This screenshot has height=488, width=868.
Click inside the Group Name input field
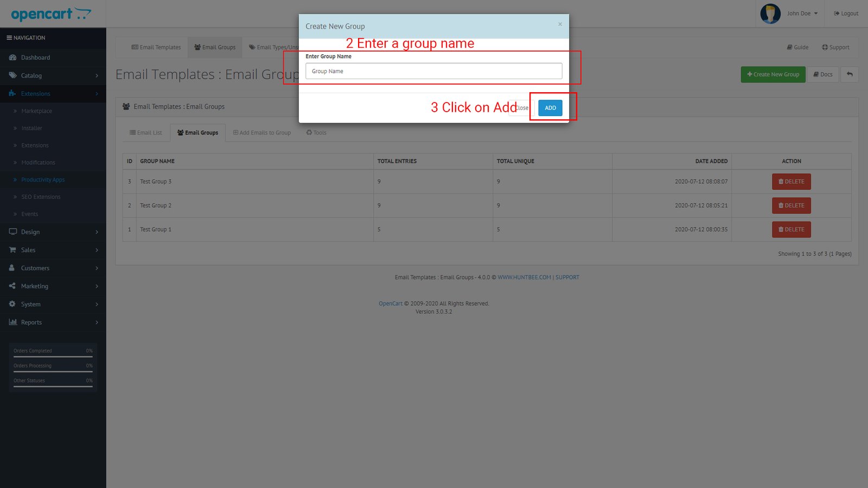tap(433, 71)
